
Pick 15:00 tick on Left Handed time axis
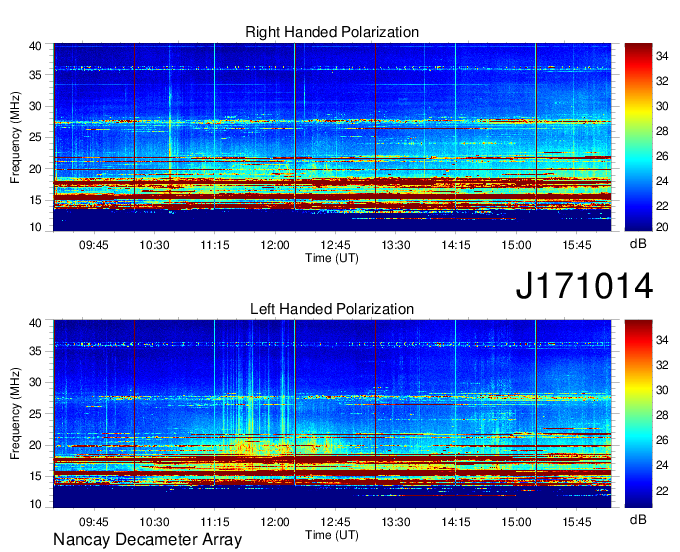tap(516, 522)
